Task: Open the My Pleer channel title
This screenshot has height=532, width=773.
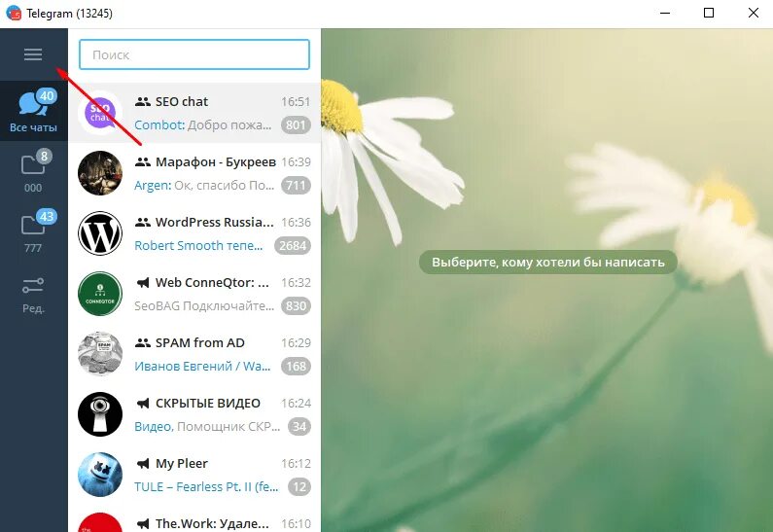Action: pos(182,464)
